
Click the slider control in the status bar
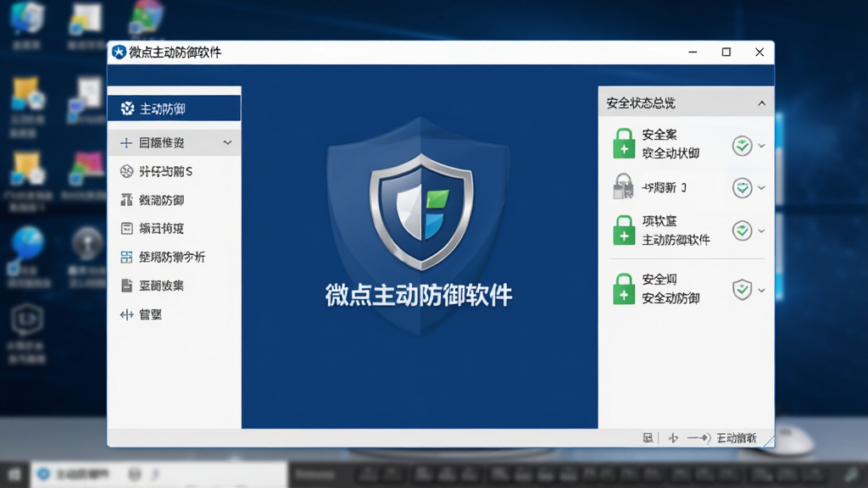pos(699,438)
